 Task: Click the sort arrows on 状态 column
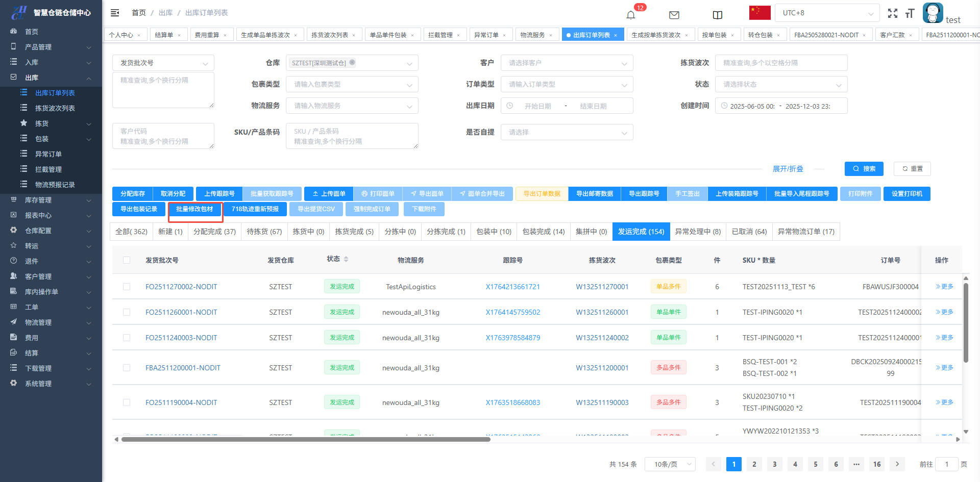346,260
